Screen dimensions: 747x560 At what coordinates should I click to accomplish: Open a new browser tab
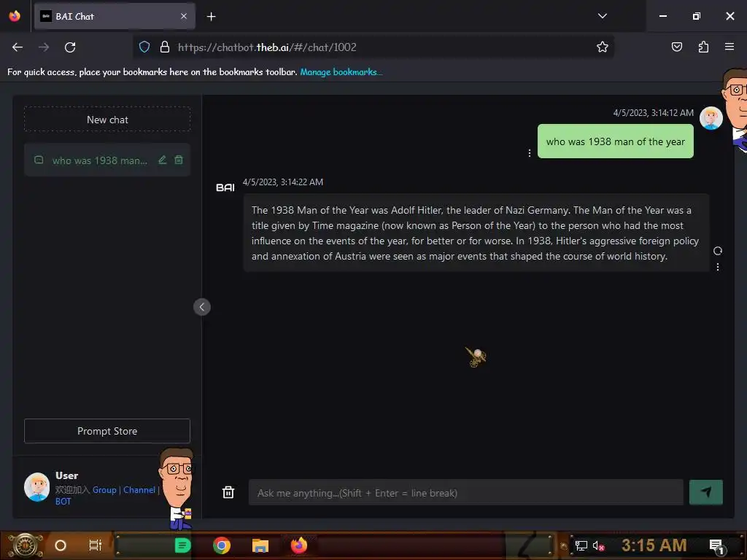pos(211,17)
